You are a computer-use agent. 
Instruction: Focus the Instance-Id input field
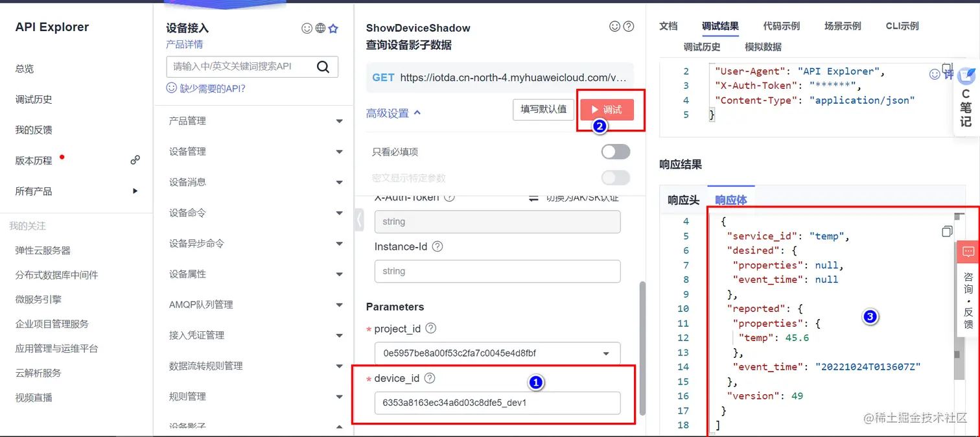pyautogui.click(x=497, y=271)
